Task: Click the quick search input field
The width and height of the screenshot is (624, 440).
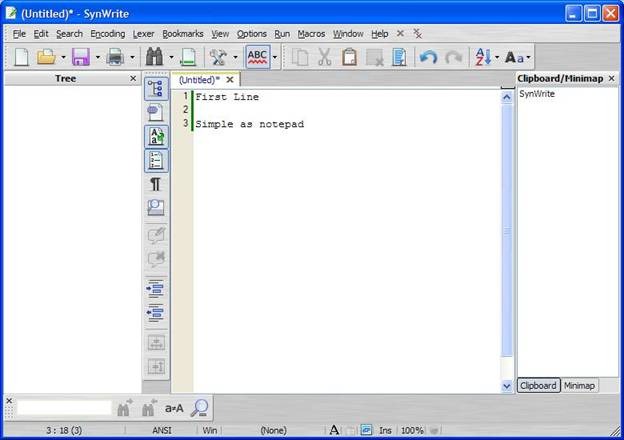Action: (64, 408)
